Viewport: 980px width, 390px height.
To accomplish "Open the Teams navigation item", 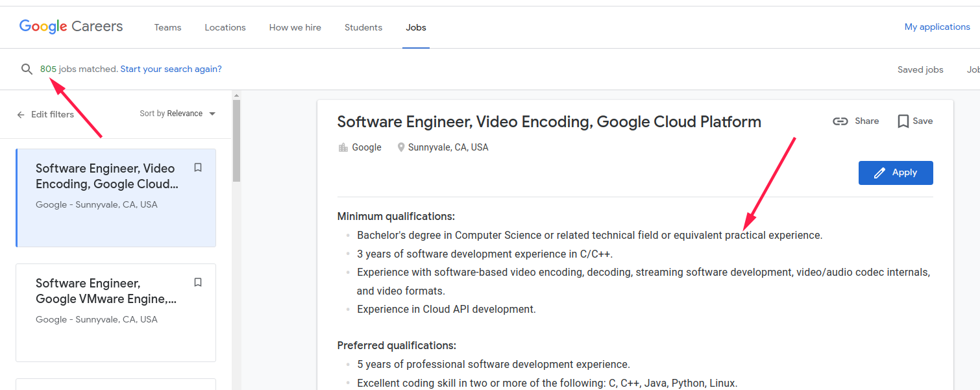I will (x=167, y=27).
